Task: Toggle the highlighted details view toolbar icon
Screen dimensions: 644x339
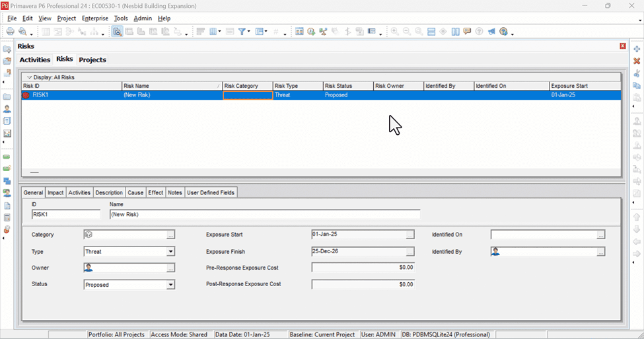Action: [117, 32]
